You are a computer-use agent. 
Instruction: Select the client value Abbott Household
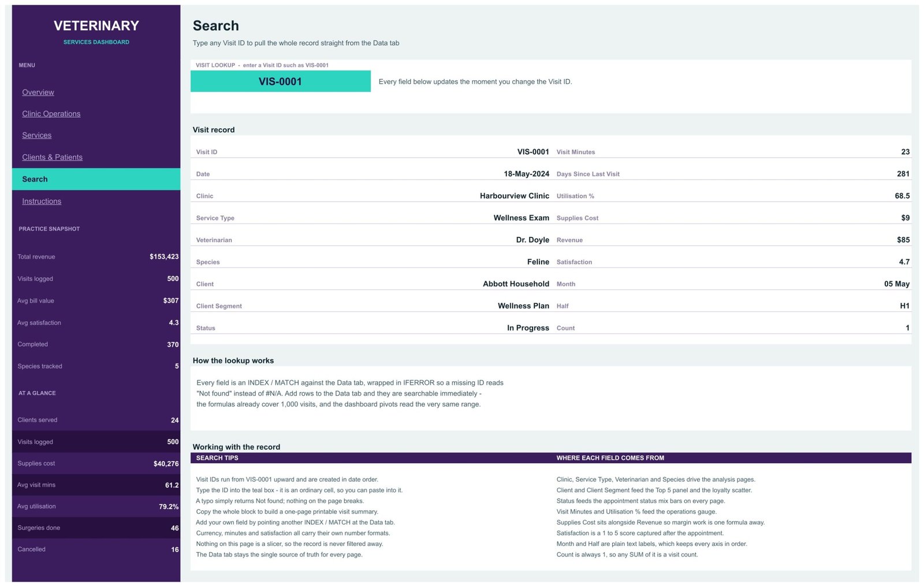tap(516, 284)
